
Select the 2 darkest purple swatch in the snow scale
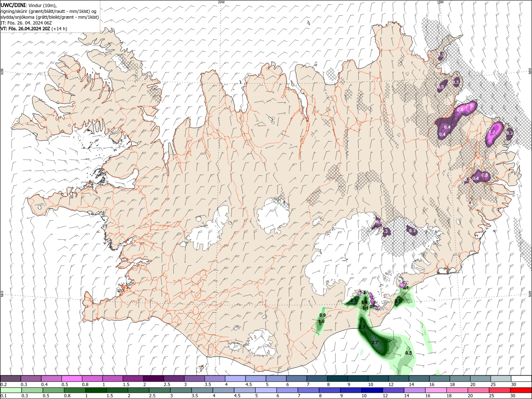click(x=153, y=378)
